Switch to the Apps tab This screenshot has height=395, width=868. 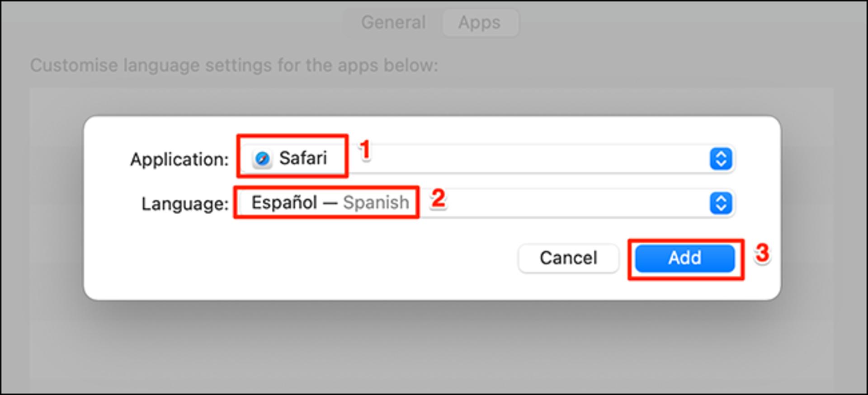pos(480,22)
